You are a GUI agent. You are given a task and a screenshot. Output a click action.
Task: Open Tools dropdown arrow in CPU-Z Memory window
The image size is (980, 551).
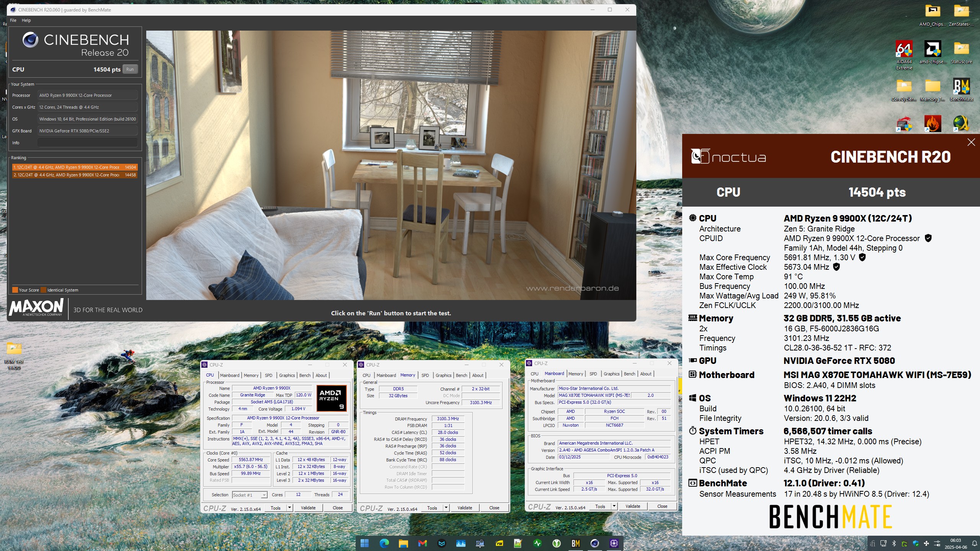pyautogui.click(x=446, y=508)
